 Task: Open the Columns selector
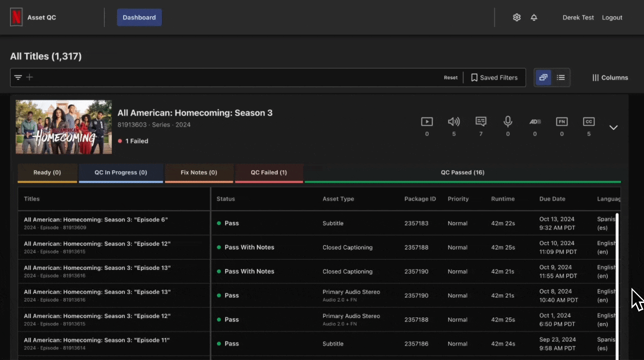tap(610, 77)
